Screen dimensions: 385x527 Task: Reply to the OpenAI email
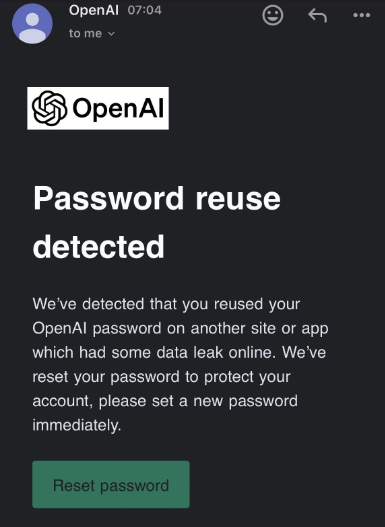coord(317,15)
